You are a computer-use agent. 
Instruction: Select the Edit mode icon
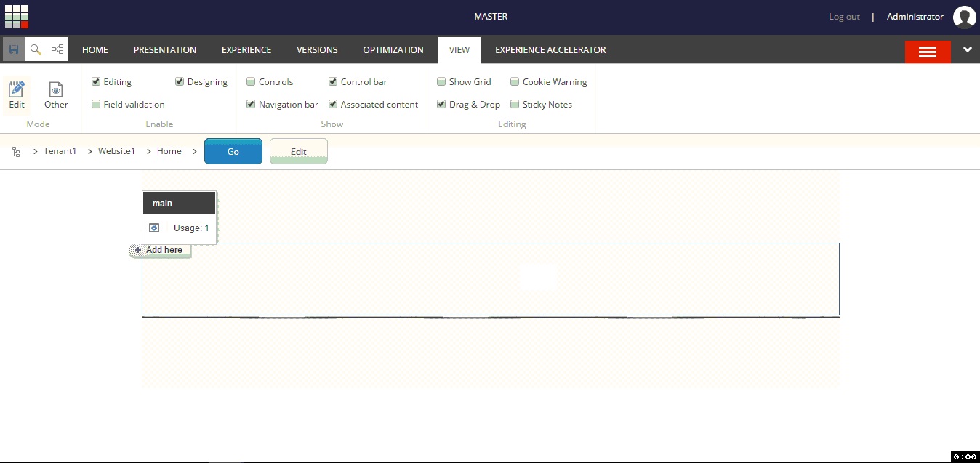(17, 95)
